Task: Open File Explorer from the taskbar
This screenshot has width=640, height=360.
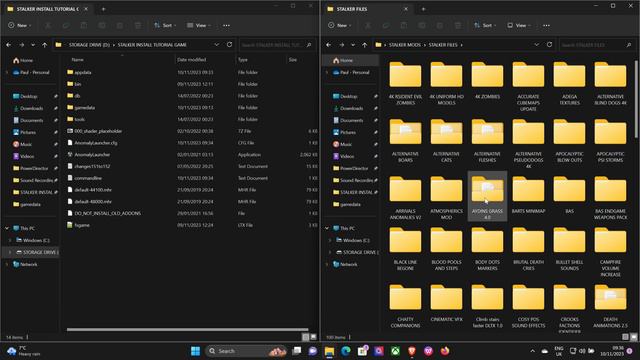Action: 329,351
